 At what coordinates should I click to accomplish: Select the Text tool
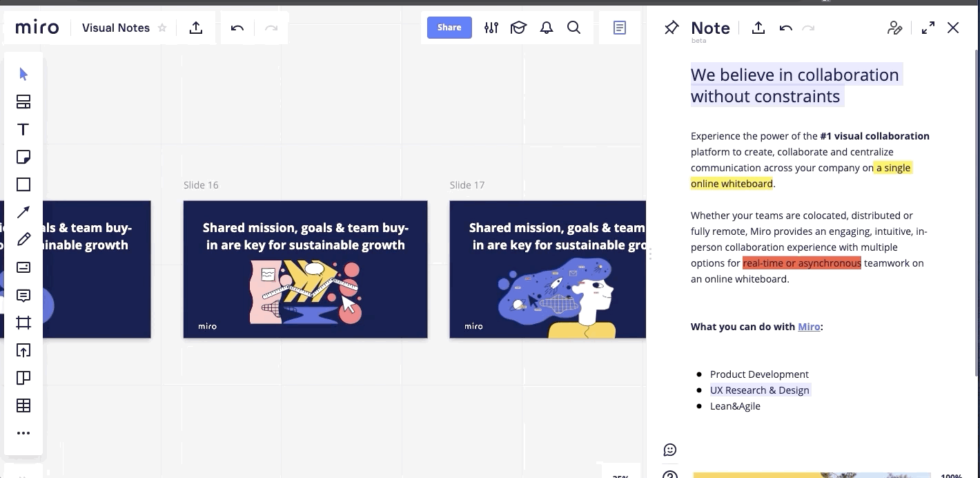coord(23,129)
